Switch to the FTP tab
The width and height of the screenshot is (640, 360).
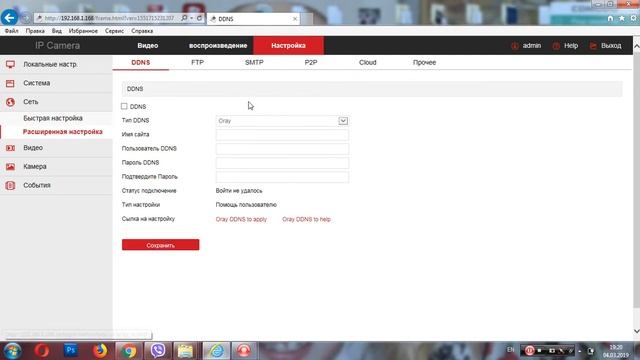coord(198,62)
